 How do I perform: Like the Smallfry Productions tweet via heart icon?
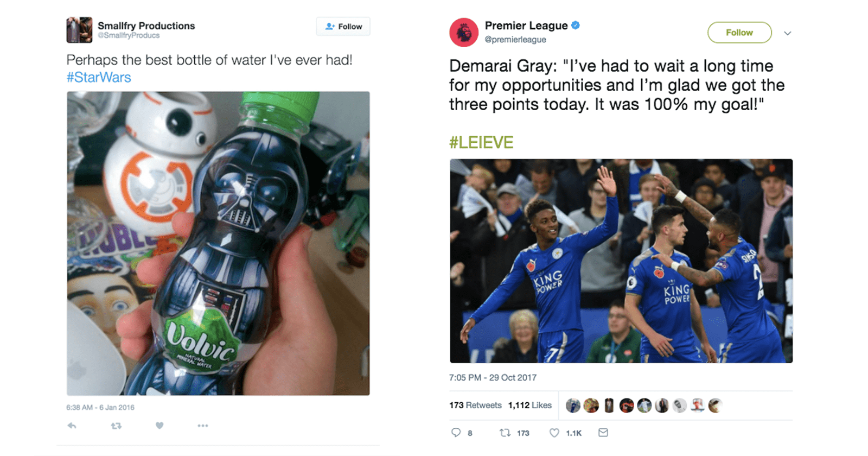pyautogui.click(x=159, y=426)
